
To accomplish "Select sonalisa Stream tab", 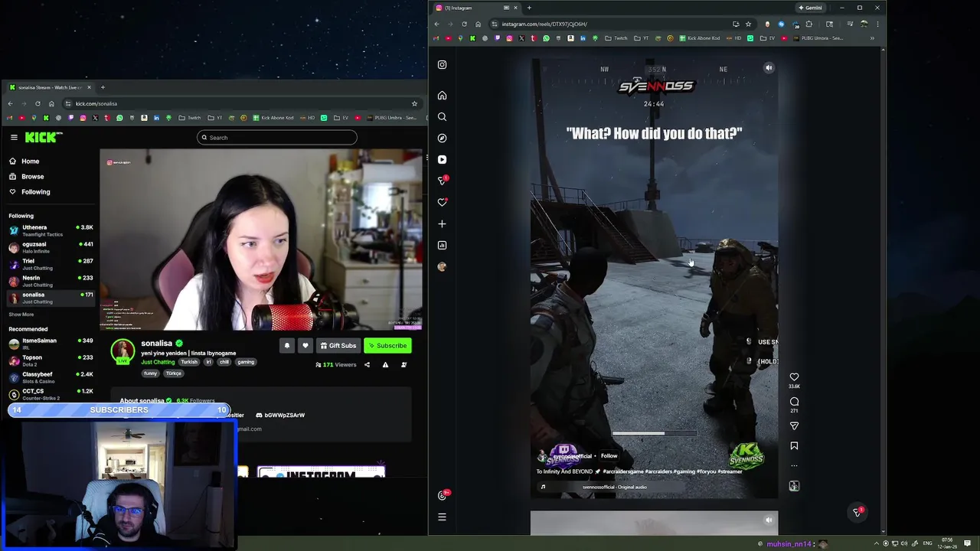I will coord(49,87).
